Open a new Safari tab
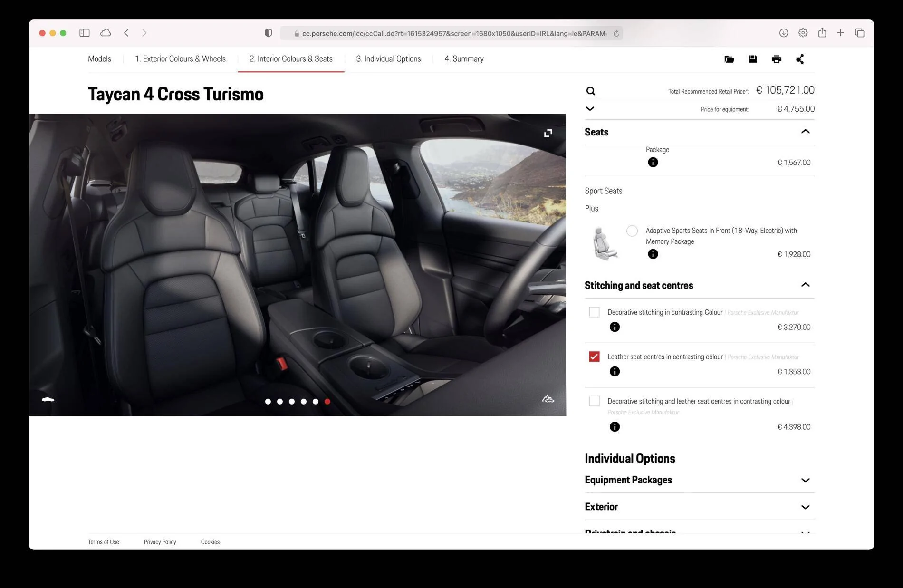The height and width of the screenshot is (588, 903). tap(840, 33)
